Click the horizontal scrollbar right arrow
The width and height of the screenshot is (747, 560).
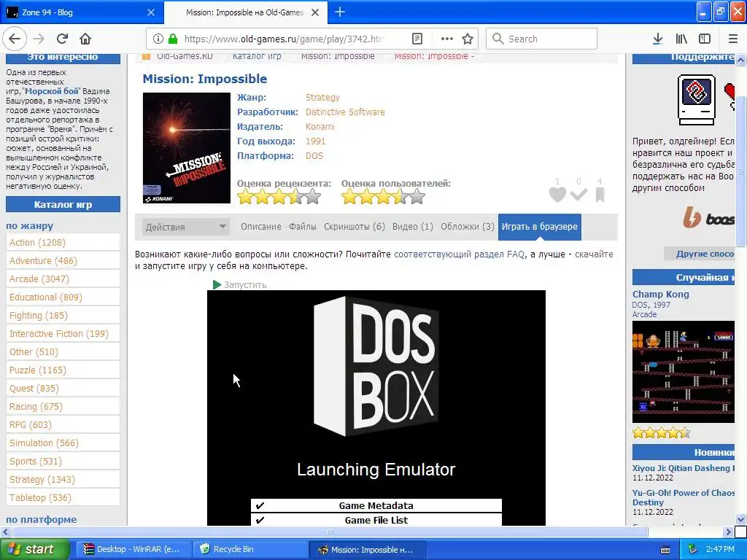click(728, 532)
